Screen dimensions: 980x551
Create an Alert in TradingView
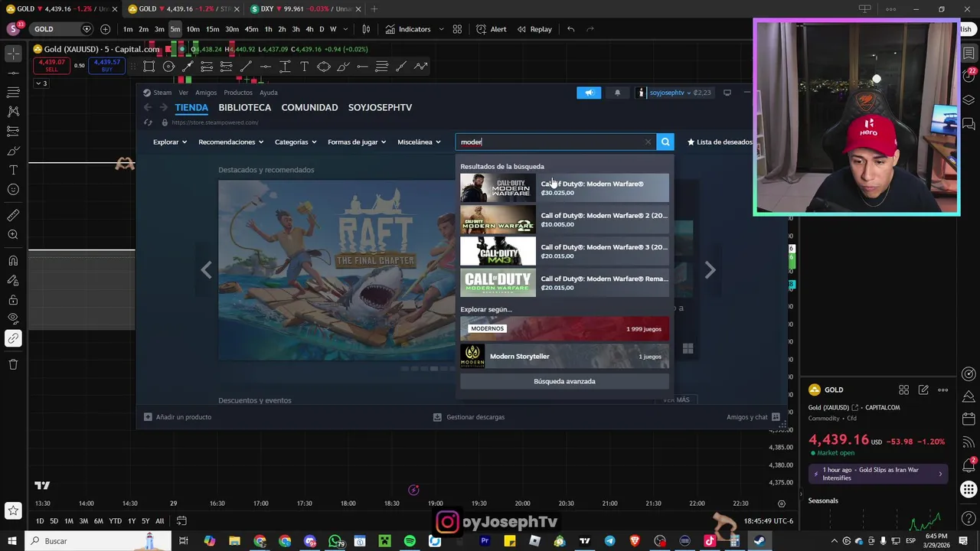(x=491, y=29)
